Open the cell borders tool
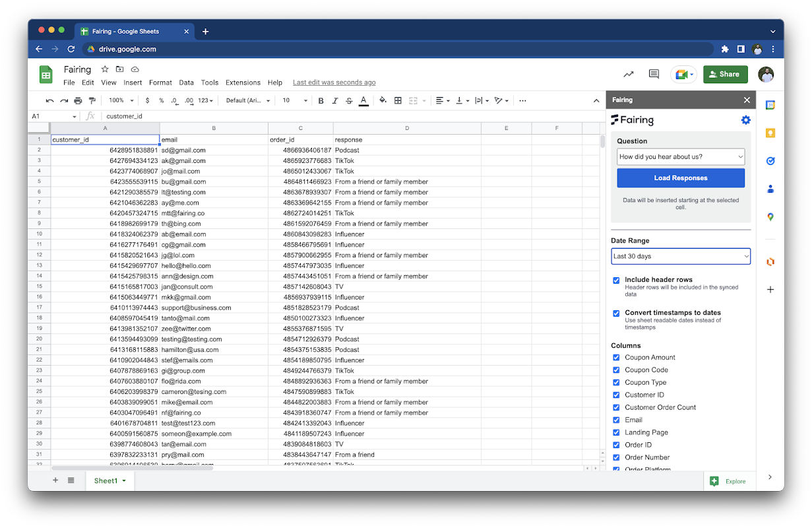The image size is (812, 528). click(398, 101)
